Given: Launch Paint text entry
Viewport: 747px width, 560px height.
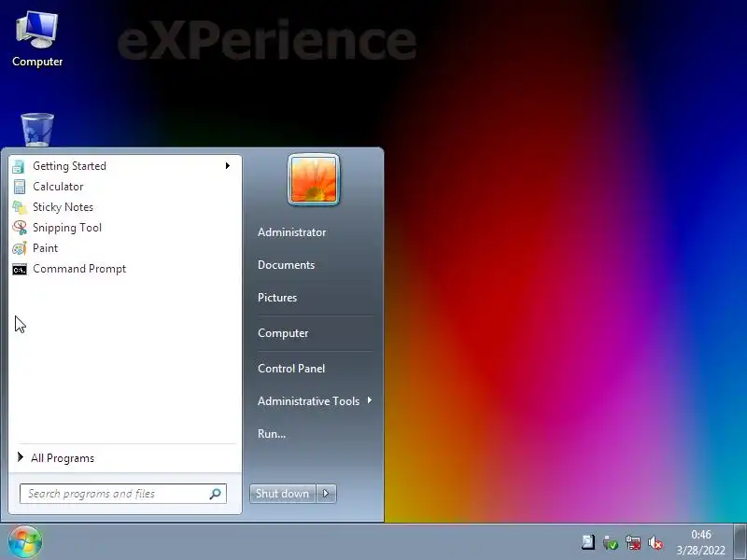Looking at the screenshot, I should pyautogui.click(x=45, y=248).
